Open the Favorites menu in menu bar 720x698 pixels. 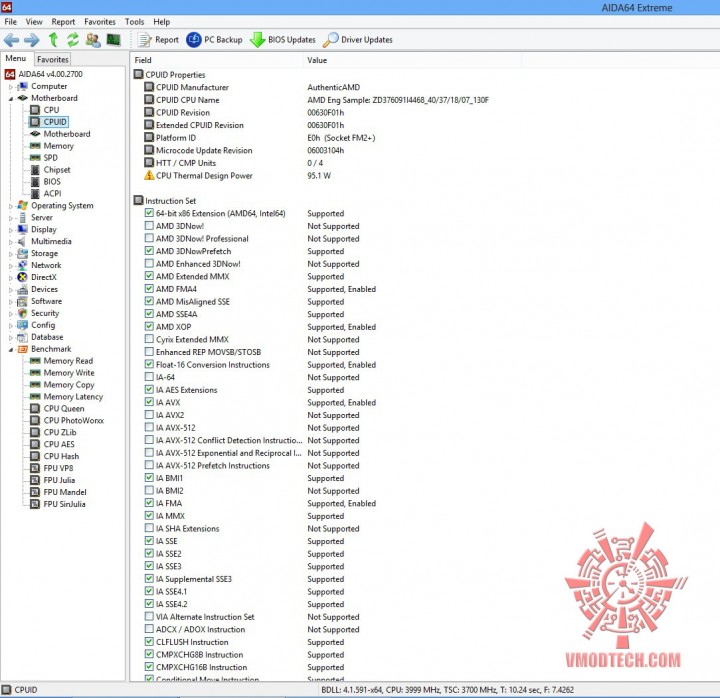[100, 22]
